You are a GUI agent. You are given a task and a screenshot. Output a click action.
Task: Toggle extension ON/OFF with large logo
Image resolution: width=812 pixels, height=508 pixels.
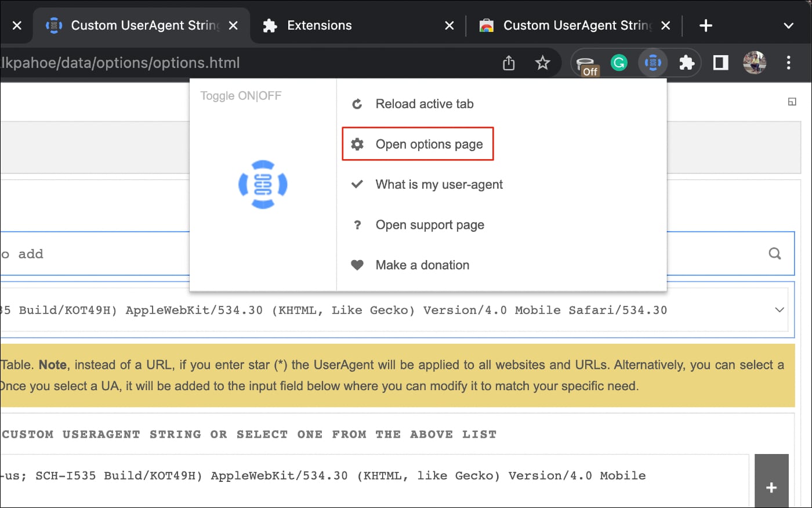tap(263, 185)
